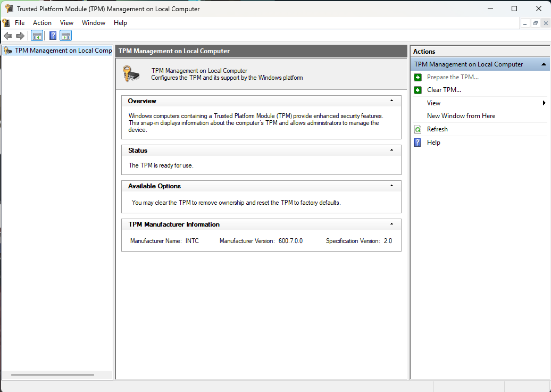Click the key-and-chip TPM icon in the center pane
The width and height of the screenshot is (551, 392).
tap(131, 73)
